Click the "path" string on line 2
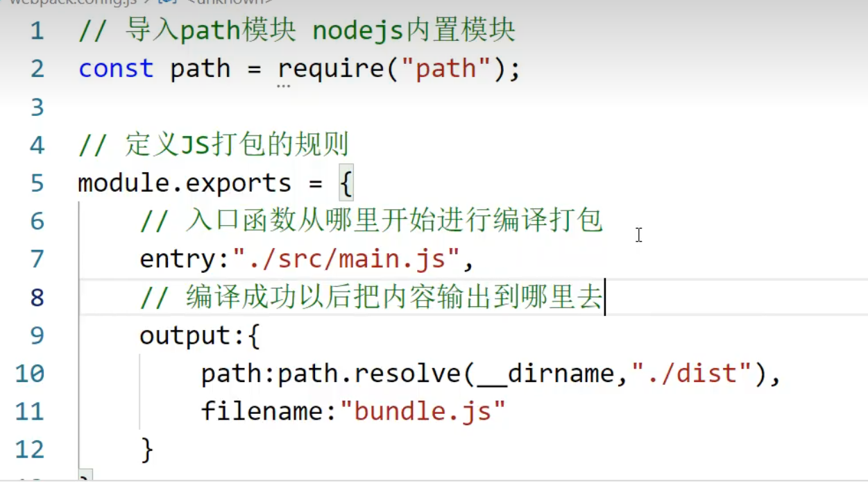 pos(446,69)
